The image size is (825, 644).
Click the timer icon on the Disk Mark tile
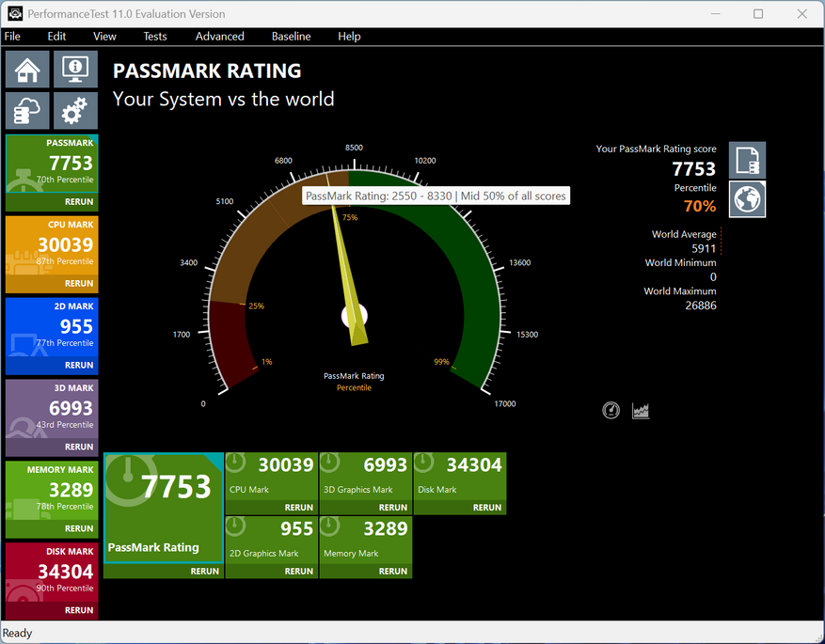[x=423, y=463]
